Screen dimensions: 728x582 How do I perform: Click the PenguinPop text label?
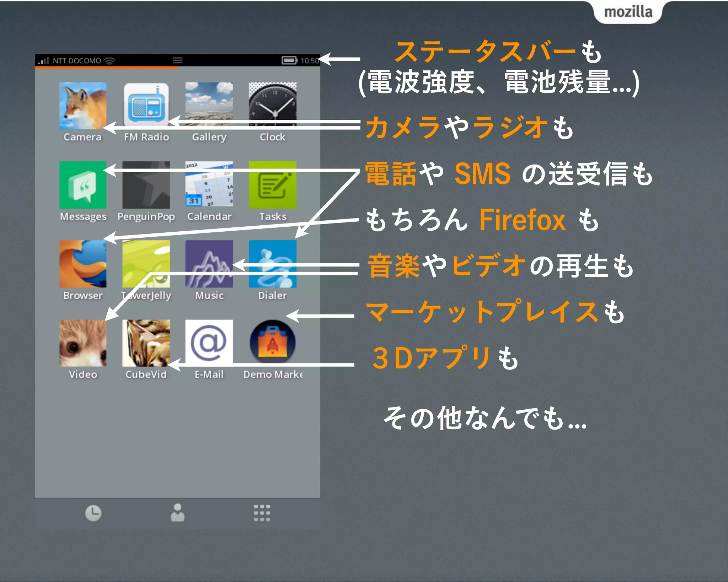pyautogui.click(x=146, y=217)
